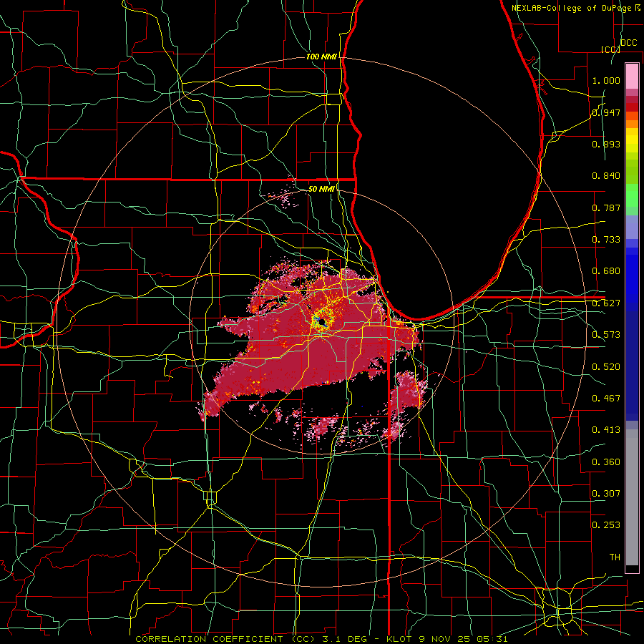Select the 0.893 legend value
Viewport: 644px width, 644px height.
tap(606, 144)
